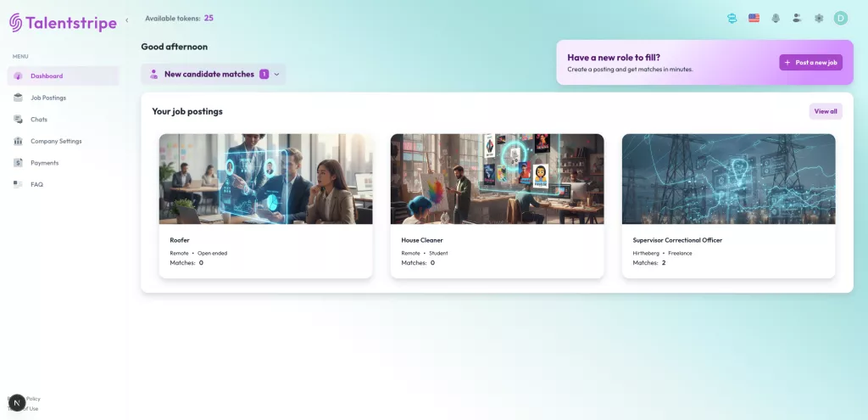Viewport: 868px width, 420px height.
Task: Open notifications bell
Action: [x=776, y=19]
